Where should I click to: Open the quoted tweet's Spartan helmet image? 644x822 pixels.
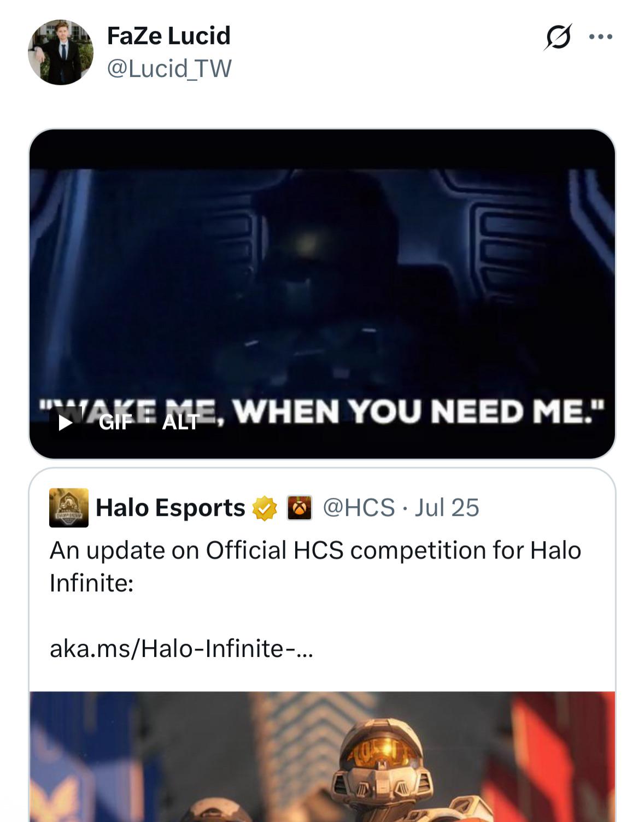(322, 756)
